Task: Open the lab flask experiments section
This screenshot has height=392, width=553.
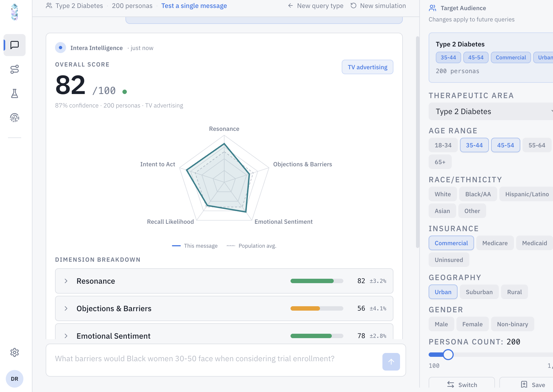Action: click(14, 93)
